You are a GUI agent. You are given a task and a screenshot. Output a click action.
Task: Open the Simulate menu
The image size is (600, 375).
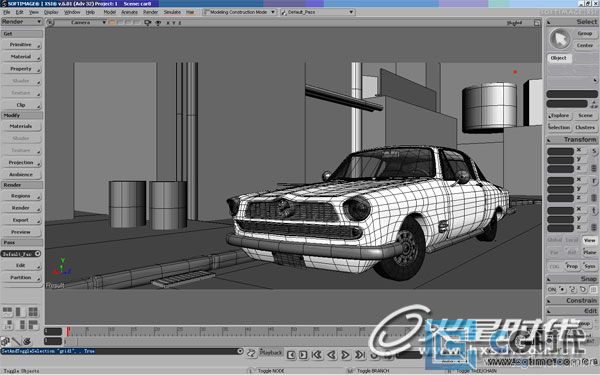coord(172,12)
